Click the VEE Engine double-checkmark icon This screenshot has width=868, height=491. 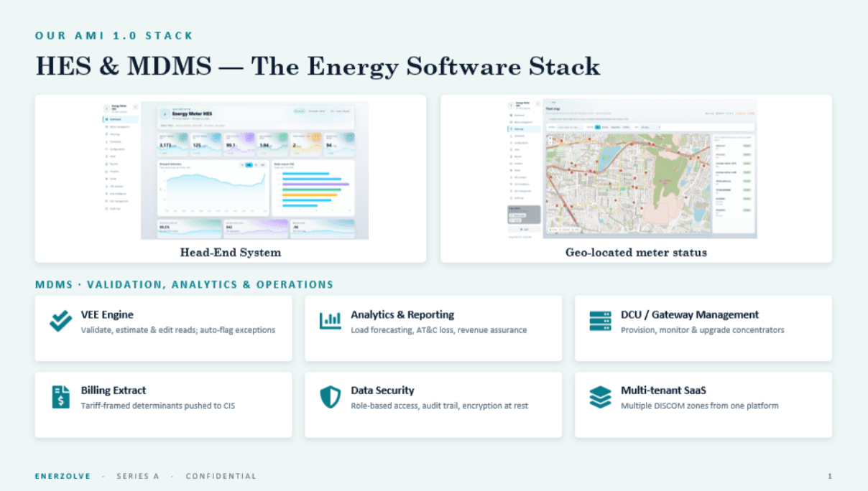coord(60,322)
